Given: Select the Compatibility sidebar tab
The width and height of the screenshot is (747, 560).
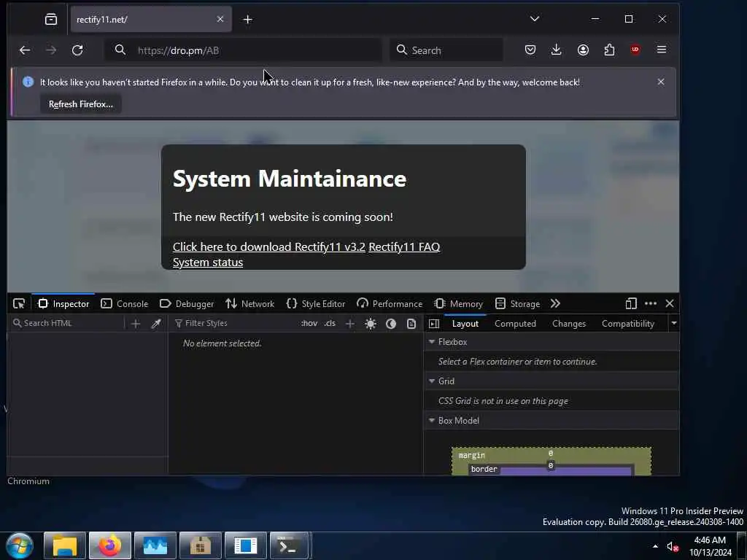Looking at the screenshot, I should pos(628,324).
